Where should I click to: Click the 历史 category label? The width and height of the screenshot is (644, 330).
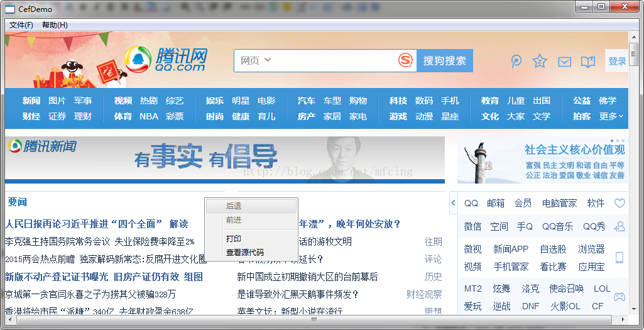click(x=434, y=277)
